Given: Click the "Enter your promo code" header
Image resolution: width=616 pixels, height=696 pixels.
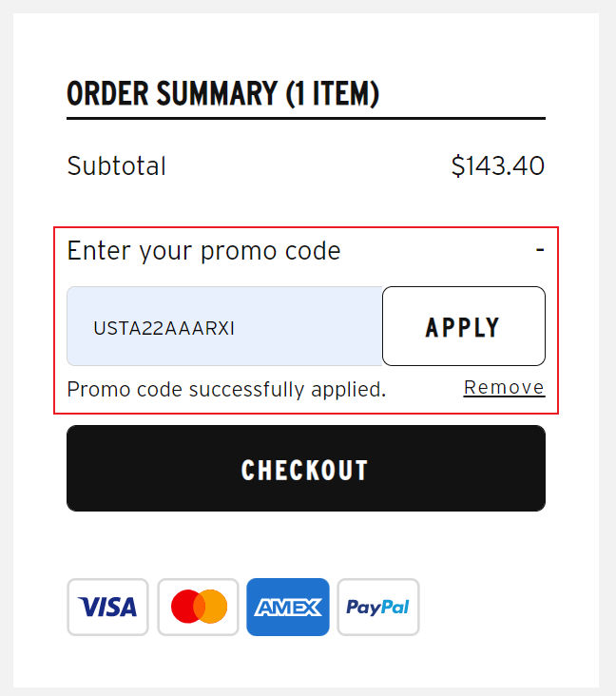Looking at the screenshot, I should pos(203,251).
